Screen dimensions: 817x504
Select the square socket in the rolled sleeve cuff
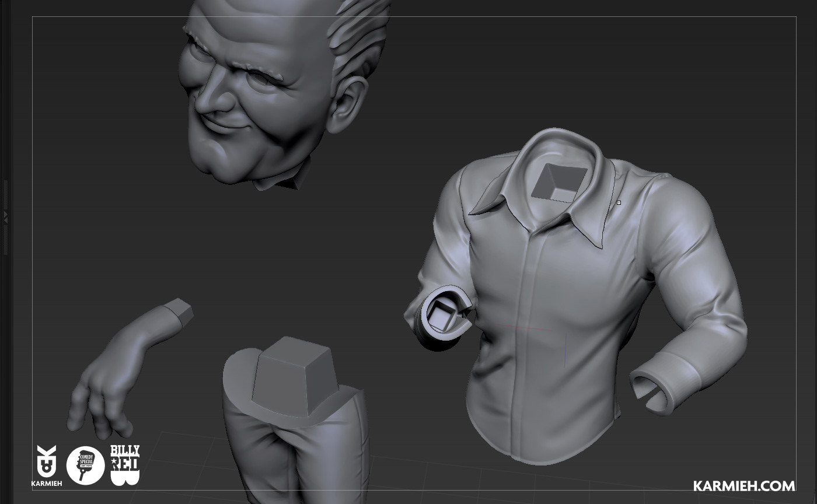click(x=440, y=316)
